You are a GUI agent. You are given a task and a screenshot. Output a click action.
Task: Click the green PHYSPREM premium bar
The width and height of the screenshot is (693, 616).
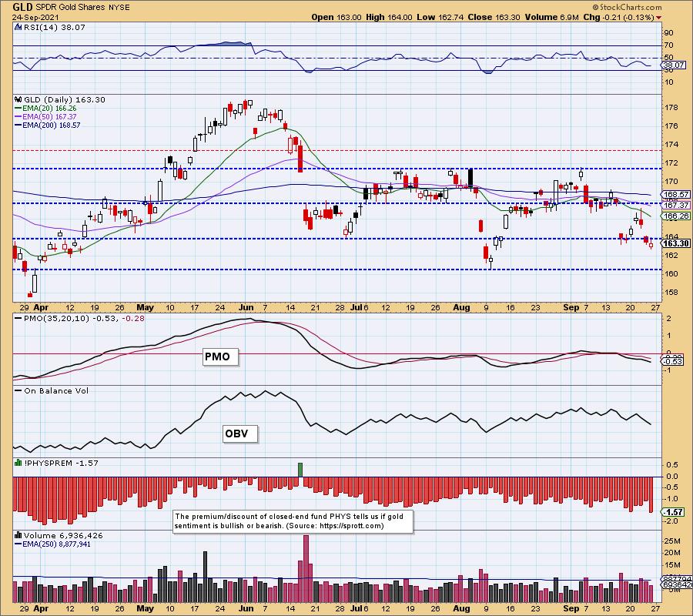[x=300, y=470]
